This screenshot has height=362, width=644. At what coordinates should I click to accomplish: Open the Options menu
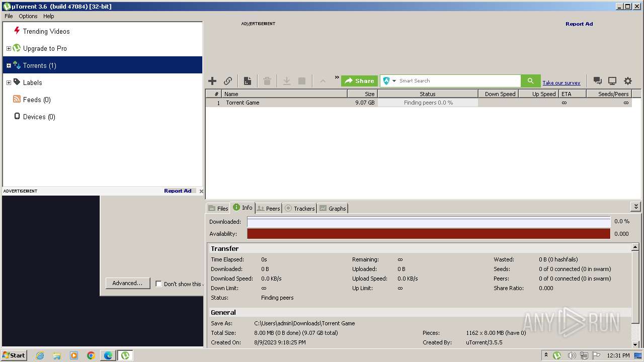pos(28,16)
